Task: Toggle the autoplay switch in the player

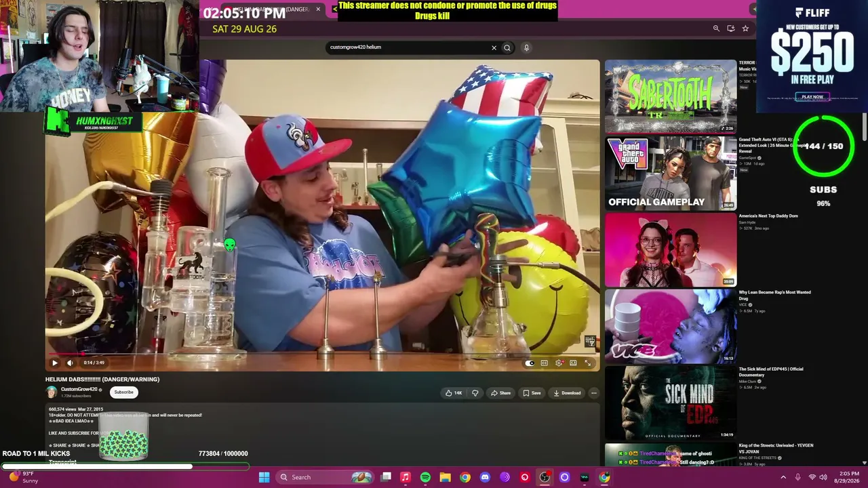Action: [x=530, y=363]
